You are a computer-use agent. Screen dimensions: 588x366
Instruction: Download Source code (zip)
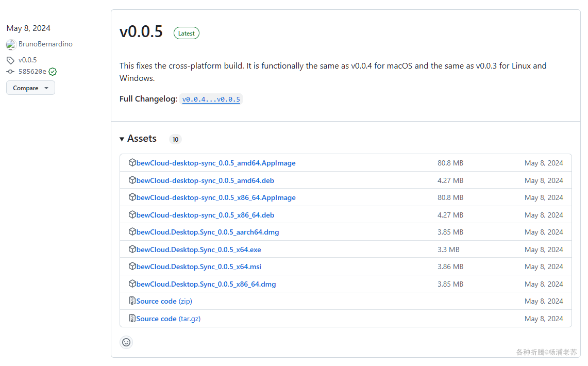pos(164,301)
